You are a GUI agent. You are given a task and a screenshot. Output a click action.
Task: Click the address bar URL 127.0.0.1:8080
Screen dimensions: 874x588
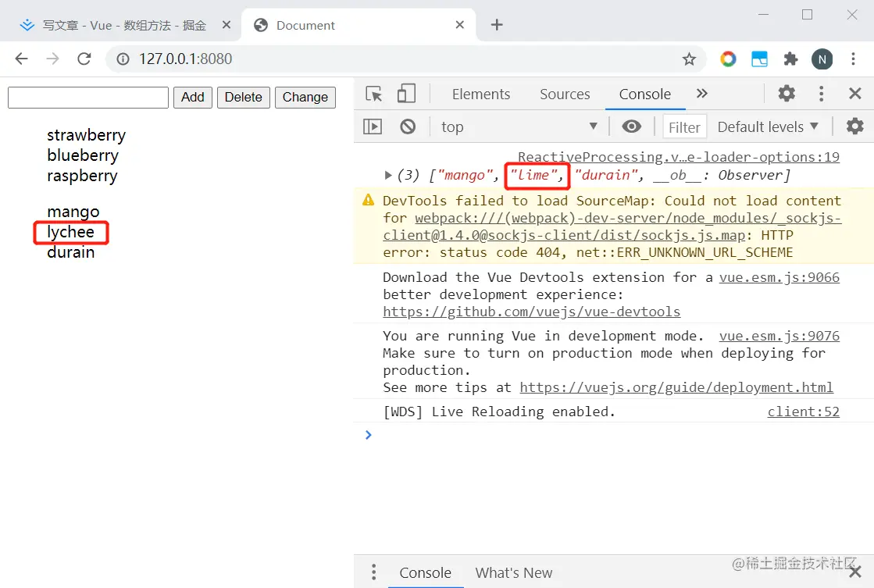pyautogui.click(x=185, y=59)
